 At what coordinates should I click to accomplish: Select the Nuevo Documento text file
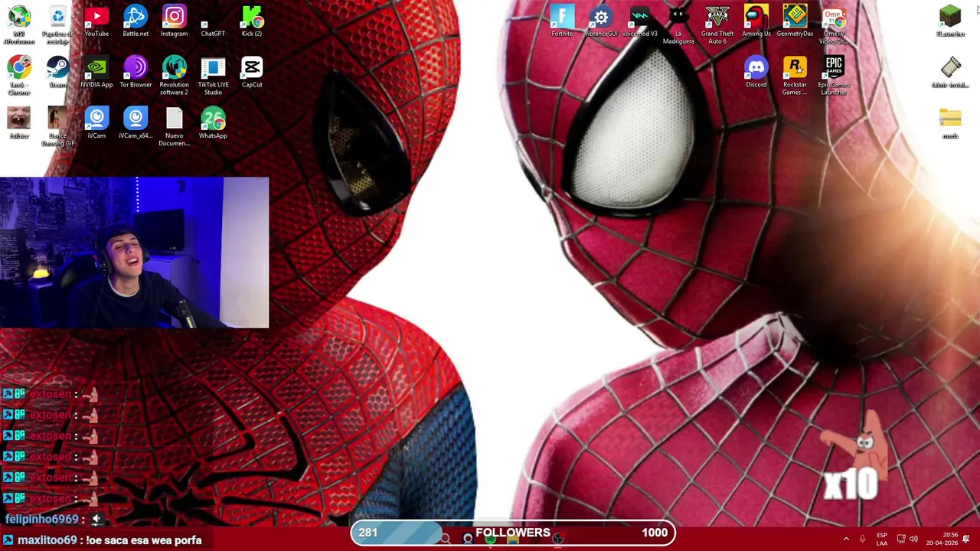coord(174,127)
